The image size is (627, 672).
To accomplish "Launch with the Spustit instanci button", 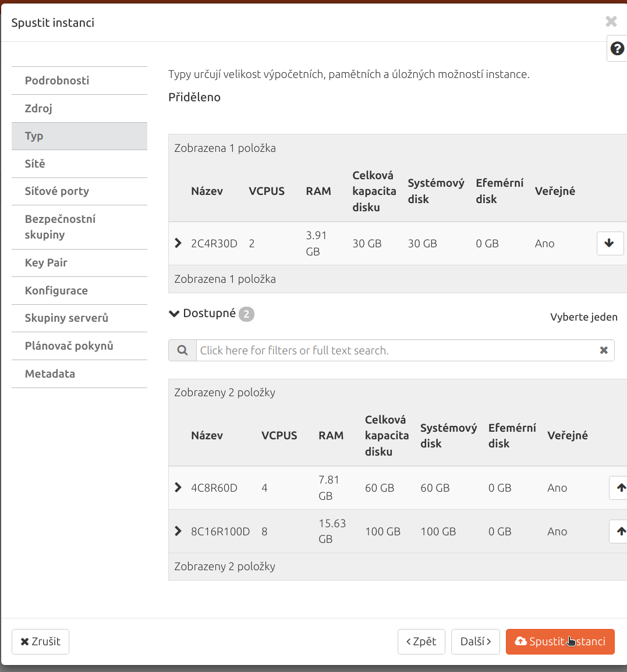I will point(560,642).
